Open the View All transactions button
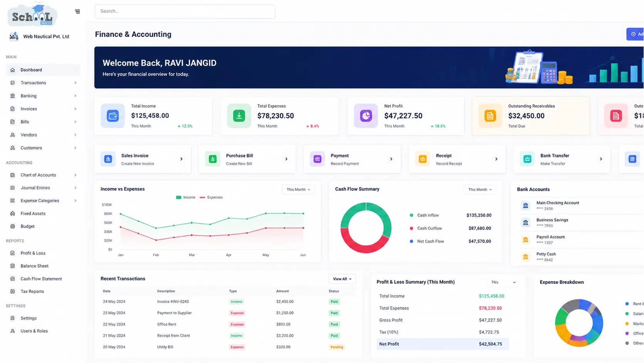The image size is (644, 363). [x=342, y=279]
